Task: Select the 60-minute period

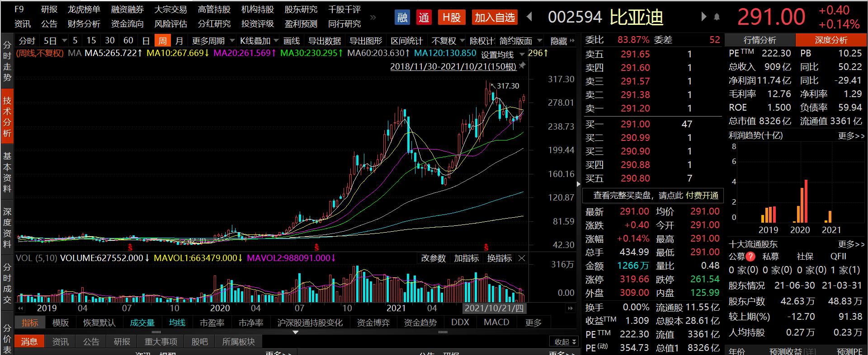Action: [128, 41]
